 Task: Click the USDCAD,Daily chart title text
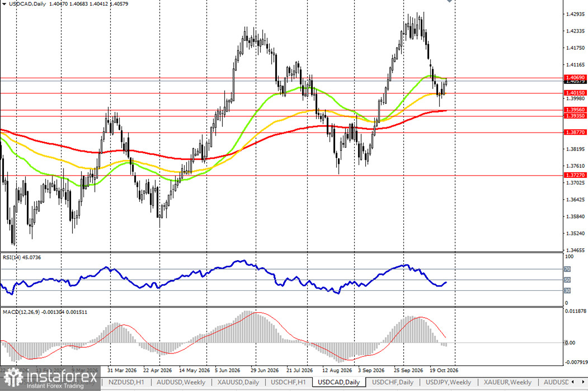[x=27, y=4]
